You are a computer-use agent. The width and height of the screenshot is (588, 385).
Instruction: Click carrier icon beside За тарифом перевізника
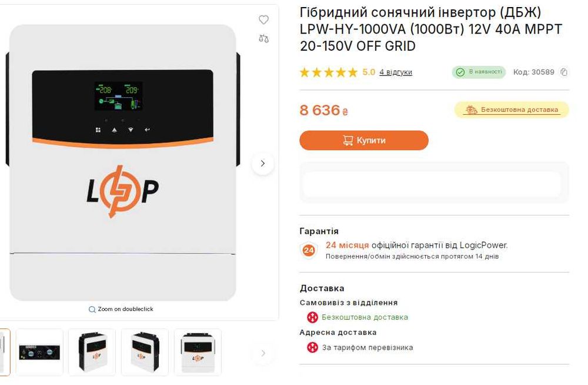click(x=312, y=347)
